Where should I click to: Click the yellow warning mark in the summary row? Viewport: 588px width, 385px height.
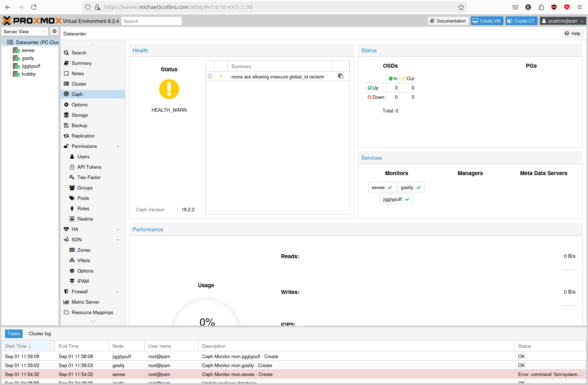221,77
